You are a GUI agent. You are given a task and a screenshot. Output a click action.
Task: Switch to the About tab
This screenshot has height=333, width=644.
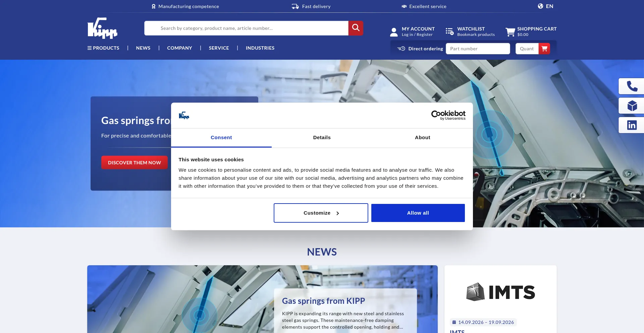pos(423,137)
